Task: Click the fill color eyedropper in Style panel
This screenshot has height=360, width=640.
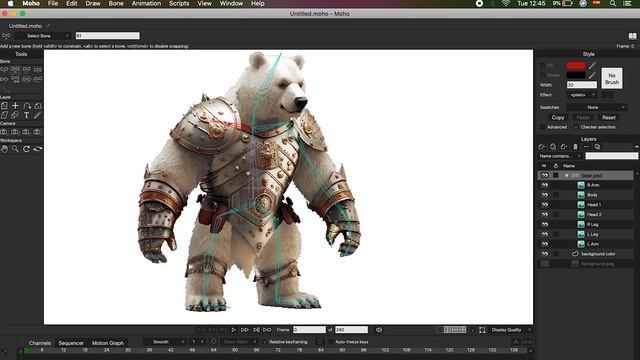Action: tap(592, 65)
